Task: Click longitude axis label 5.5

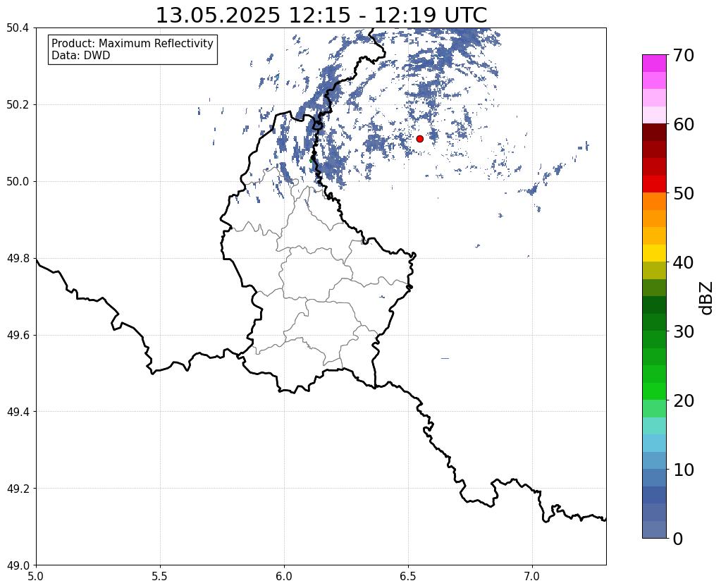Action: [160, 575]
